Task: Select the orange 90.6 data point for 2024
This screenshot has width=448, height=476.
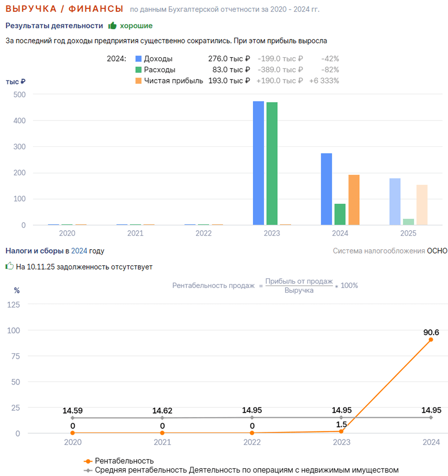Action: point(431,340)
